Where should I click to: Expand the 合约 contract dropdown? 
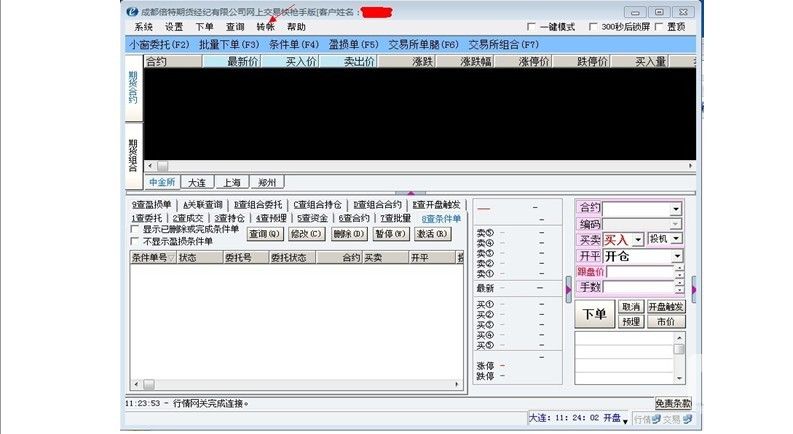click(676, 208)
